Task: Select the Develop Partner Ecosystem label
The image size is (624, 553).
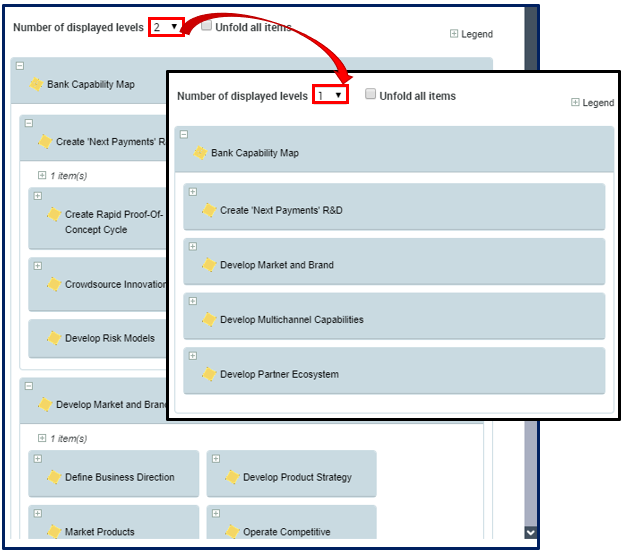Action: 279,374
